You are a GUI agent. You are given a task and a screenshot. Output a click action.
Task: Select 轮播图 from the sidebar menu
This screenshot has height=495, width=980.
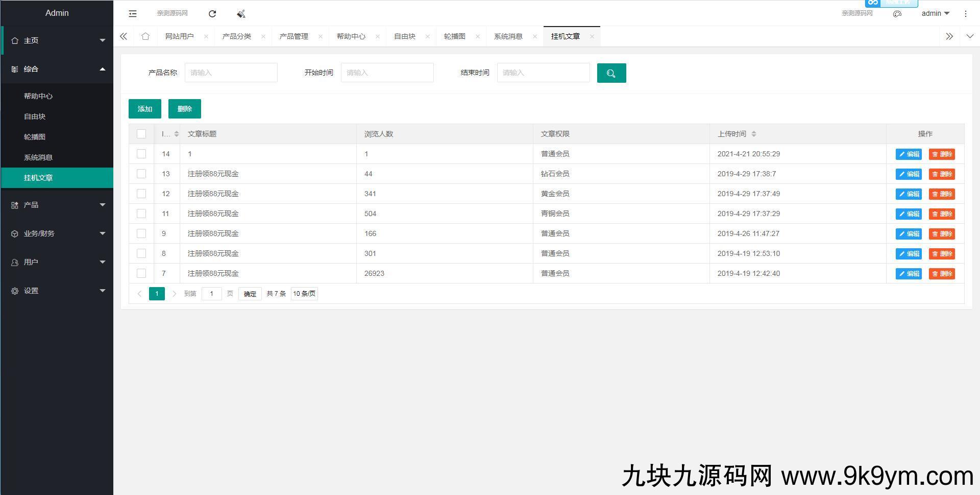coord(35,136)
